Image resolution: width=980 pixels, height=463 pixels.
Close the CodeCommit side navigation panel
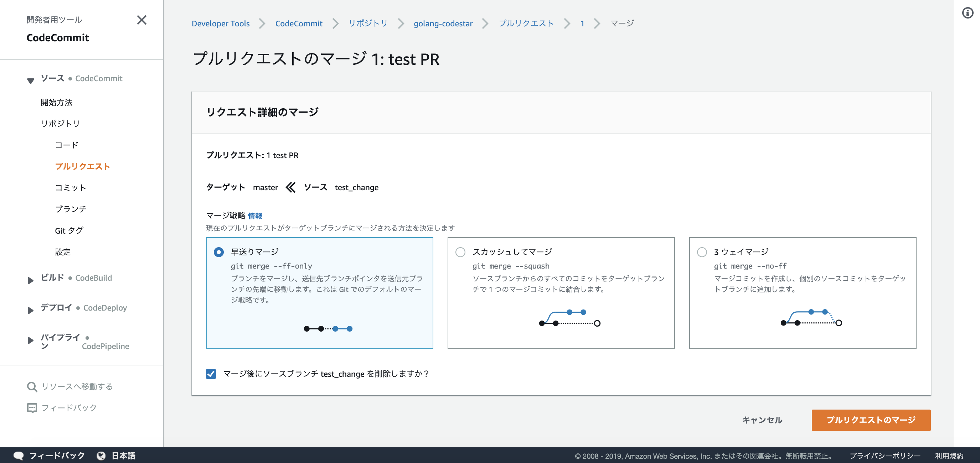[x=141, y=20]
